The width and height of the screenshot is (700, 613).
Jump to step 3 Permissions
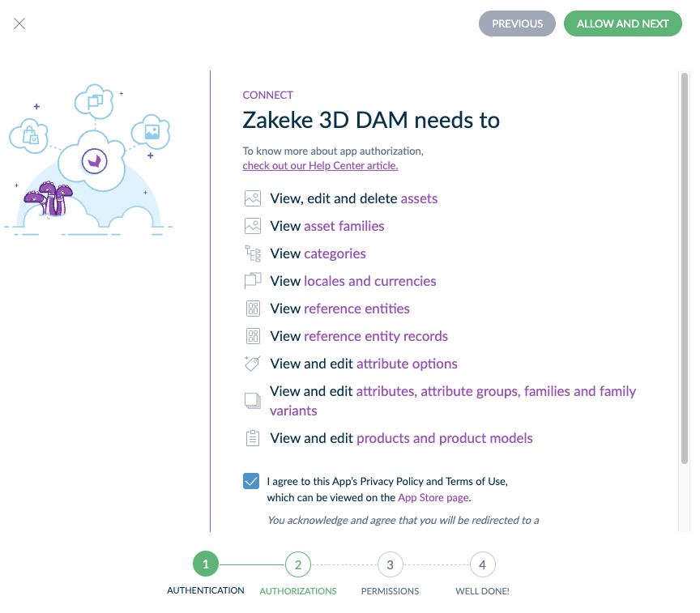tap(391, 564)
